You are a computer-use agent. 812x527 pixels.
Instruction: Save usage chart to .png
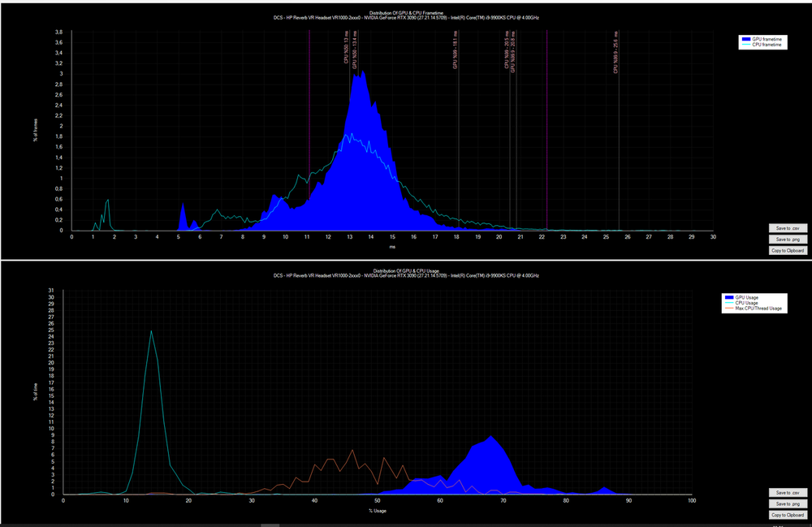click(788, 503)
